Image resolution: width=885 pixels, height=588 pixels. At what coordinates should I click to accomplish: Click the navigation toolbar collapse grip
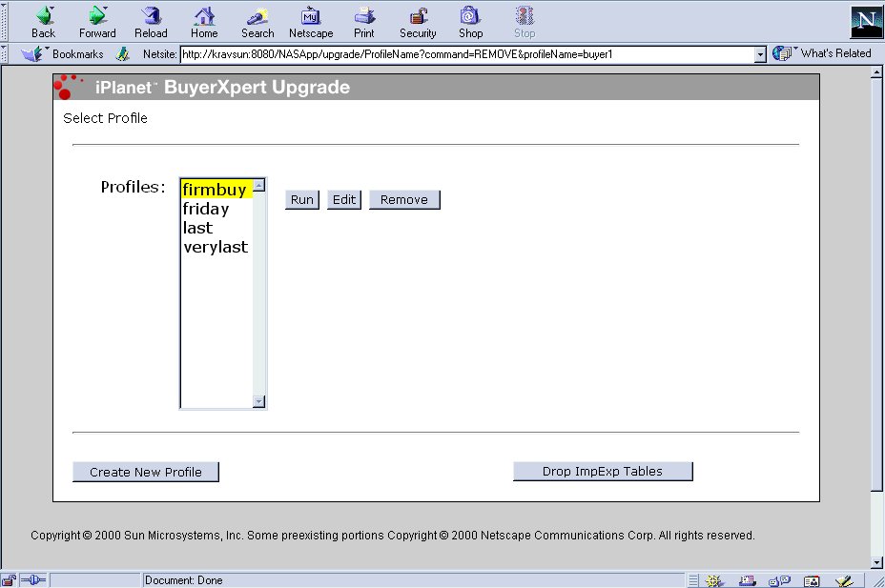(5, 22)
